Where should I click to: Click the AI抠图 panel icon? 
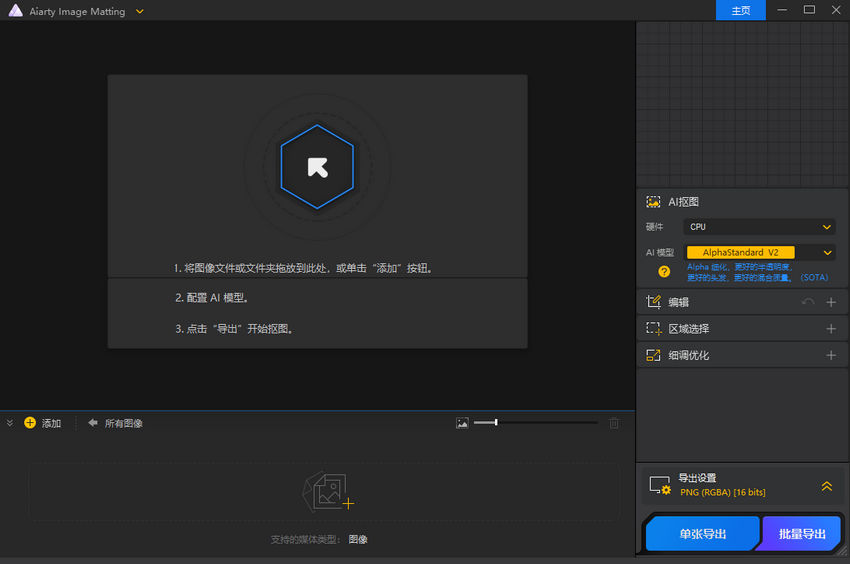[653, 202]
